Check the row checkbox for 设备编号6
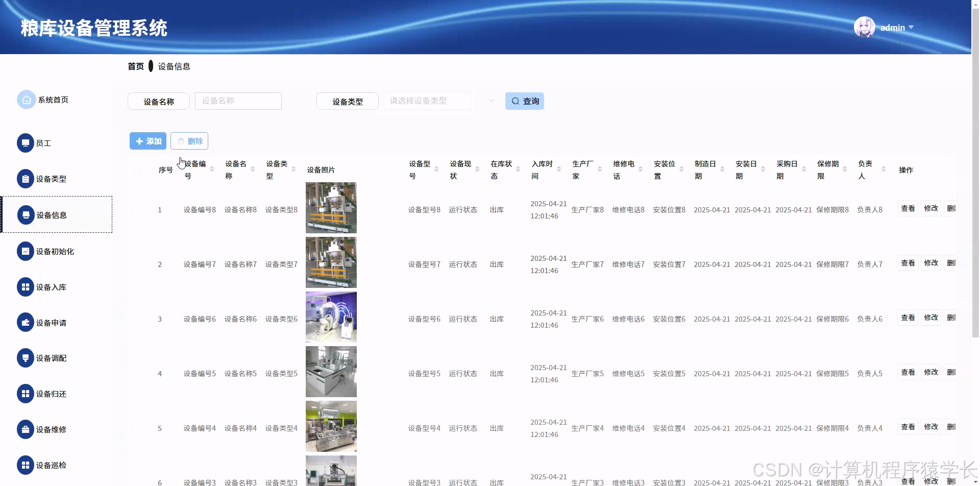Viewport: 980px width, 486px height. 136,319
